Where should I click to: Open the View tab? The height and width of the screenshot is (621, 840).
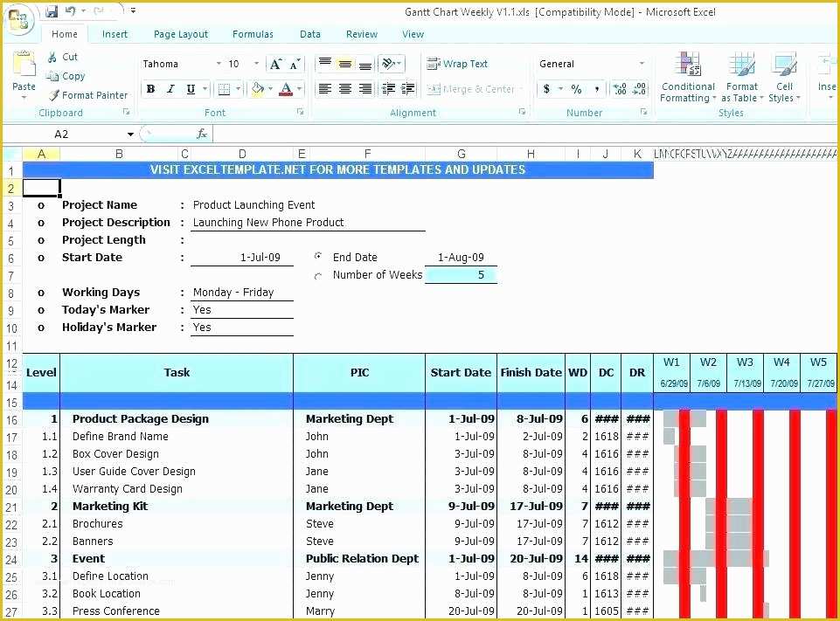[413, 34]
